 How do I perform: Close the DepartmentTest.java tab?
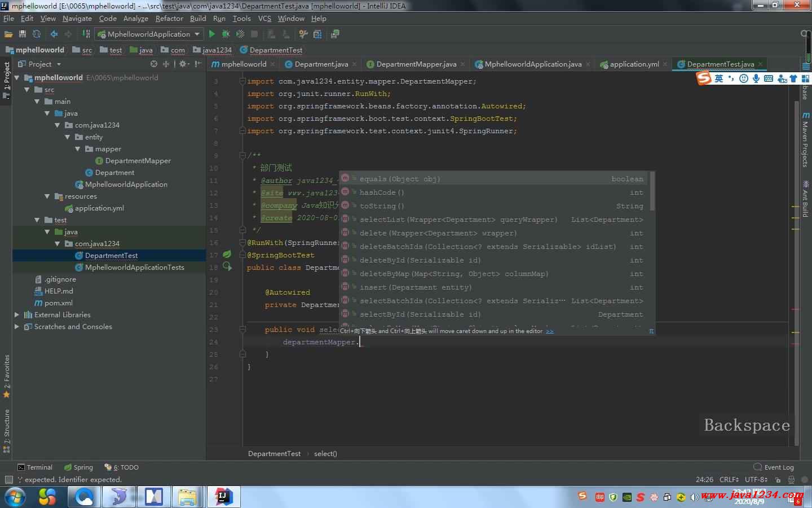(761, 64)
